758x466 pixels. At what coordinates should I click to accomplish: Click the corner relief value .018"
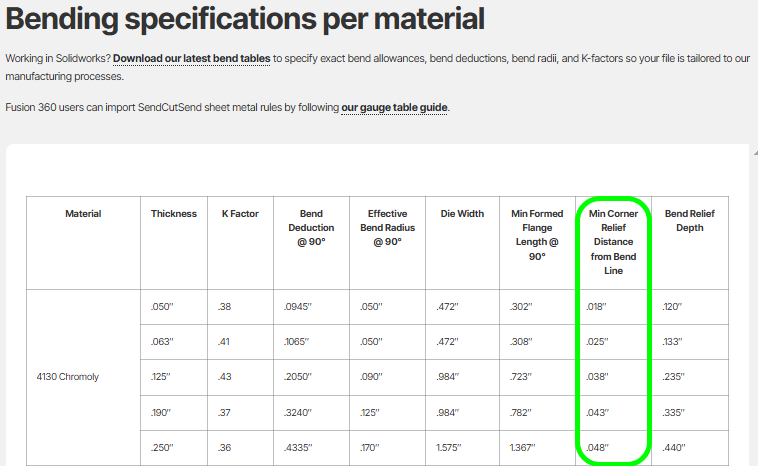click(598, 307)
